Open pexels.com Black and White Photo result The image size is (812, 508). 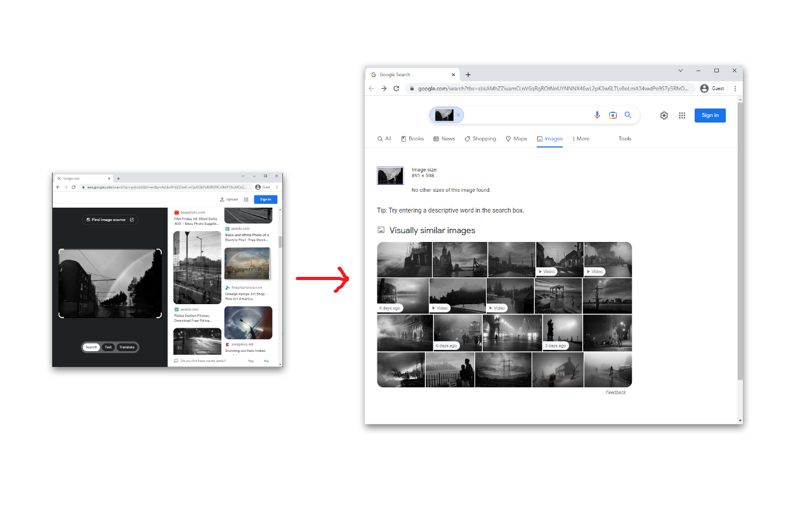click(x=247, y=235)
